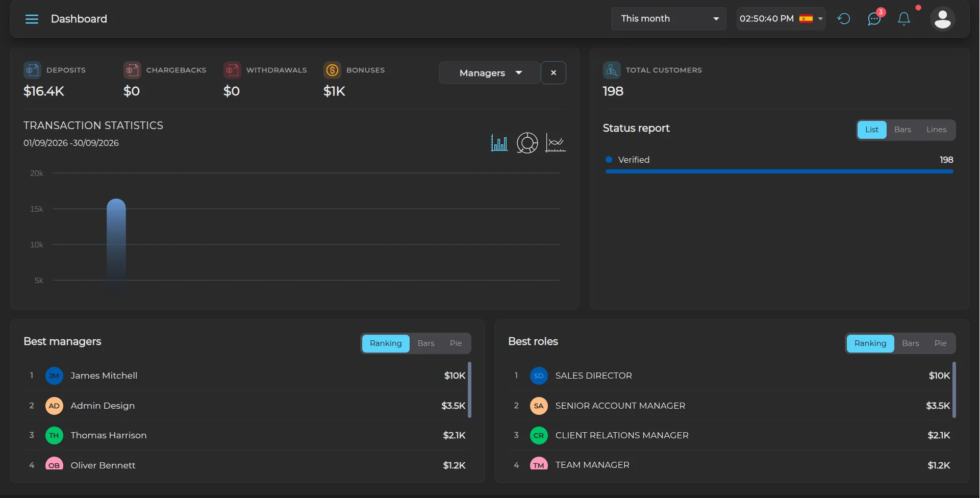Click the deposits bar in the chart
The width and height of the screenshot is (980, 498).
[x=116, y=246]
